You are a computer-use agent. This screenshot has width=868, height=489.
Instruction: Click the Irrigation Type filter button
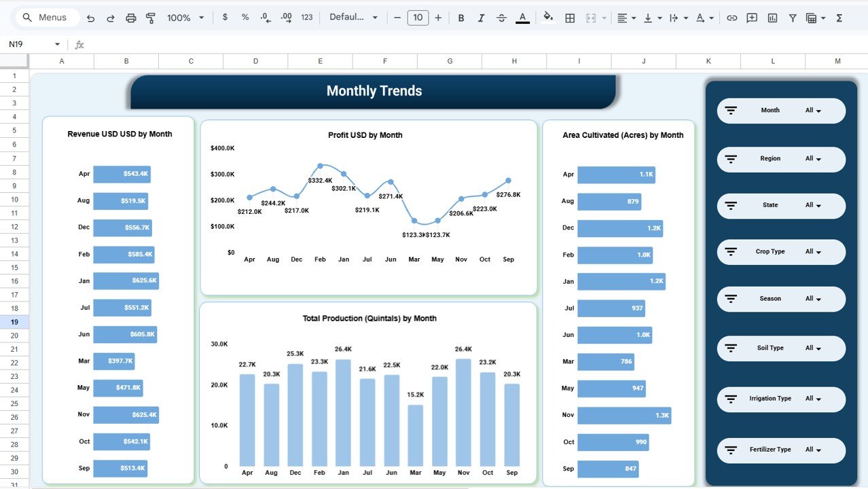[x=780, y=399]
